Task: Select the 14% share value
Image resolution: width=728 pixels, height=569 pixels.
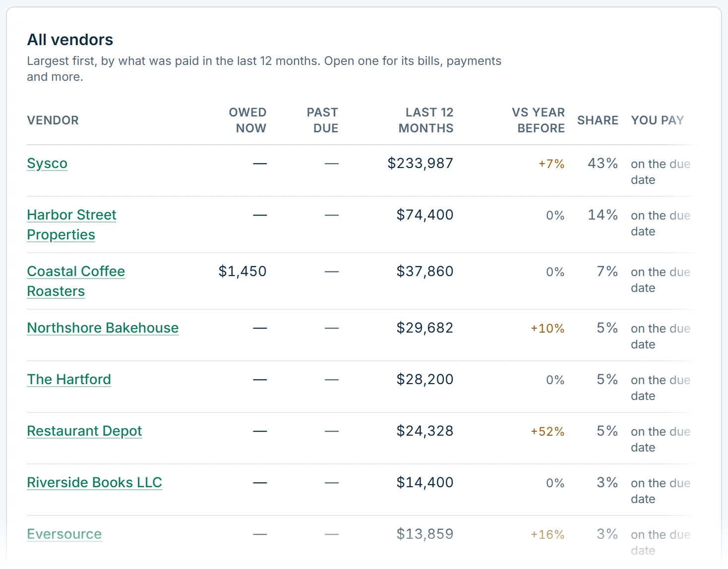Action: pyautogui.click(x=603, y=215)
